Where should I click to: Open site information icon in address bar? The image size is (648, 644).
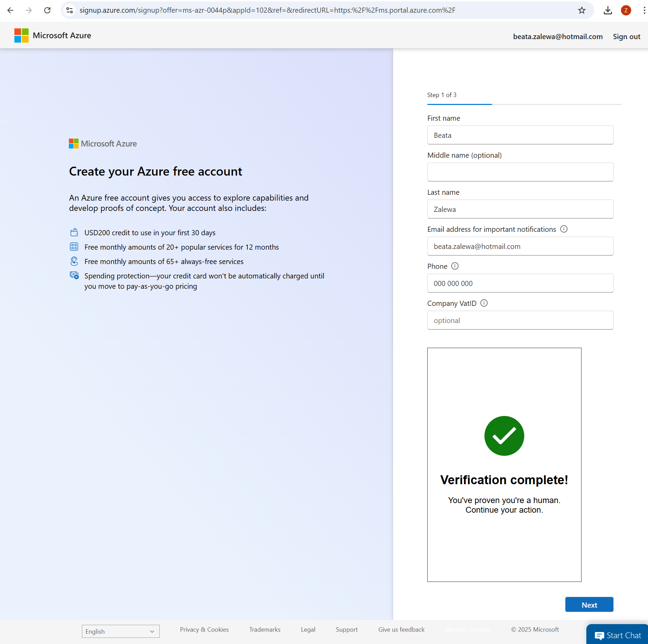click(x=70, y=10)
